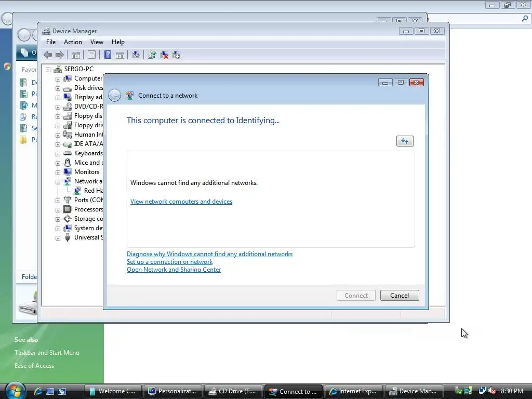This screenshot has height=399, width=532.
Task: Refresh the network list in Connect dialog
Action: [405, 141]
